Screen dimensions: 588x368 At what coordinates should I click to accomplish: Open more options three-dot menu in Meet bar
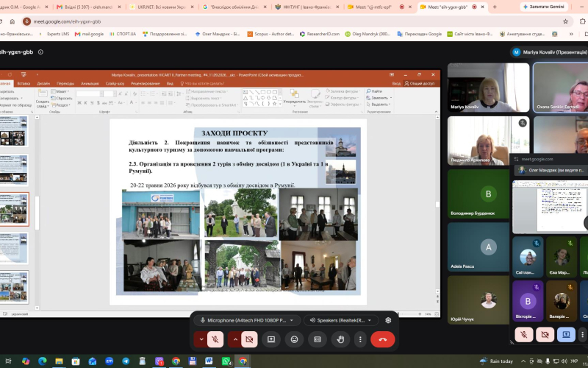(360, 339)
